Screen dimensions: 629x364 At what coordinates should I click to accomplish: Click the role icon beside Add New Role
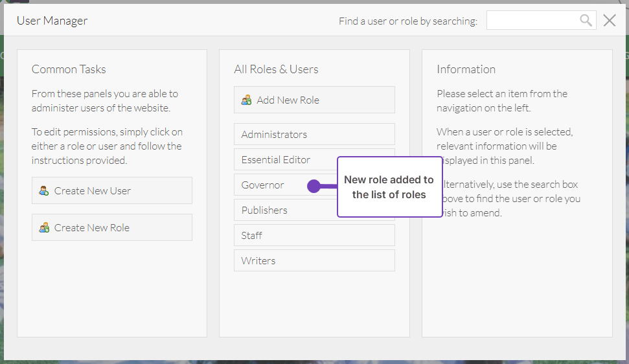(x=246, y=100)
